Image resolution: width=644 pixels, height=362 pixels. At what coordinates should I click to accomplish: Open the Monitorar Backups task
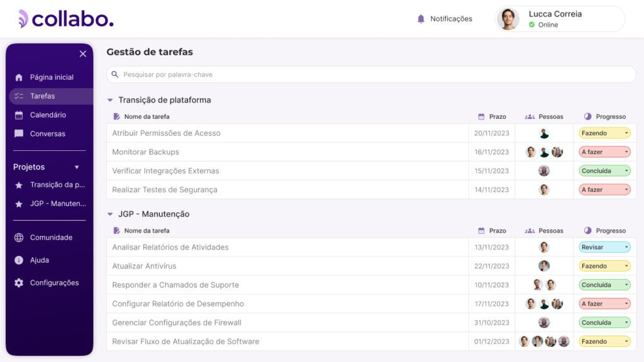coord(146,152)
